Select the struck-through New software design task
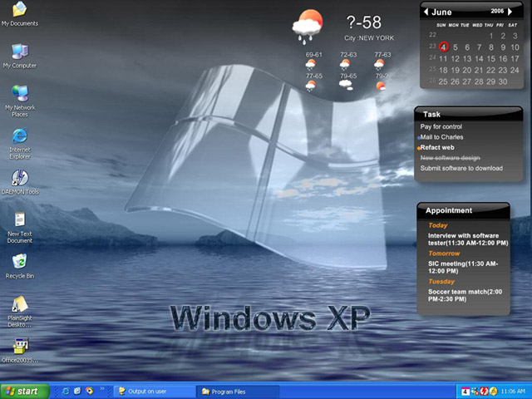The image size is (532, 399). (x=451, y=158)
